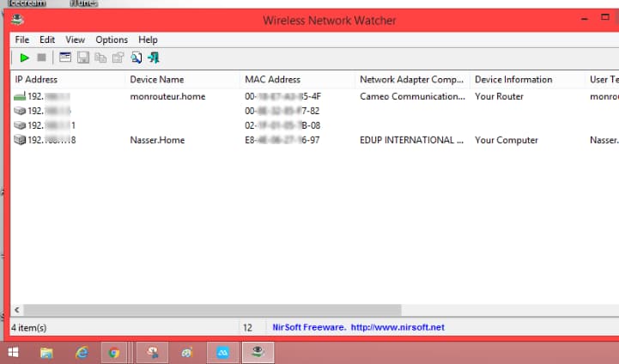The image size is (619, 364).
Task: Click the Wireless Network Watcher title bar app icon
Action: [x=17, y=20]
